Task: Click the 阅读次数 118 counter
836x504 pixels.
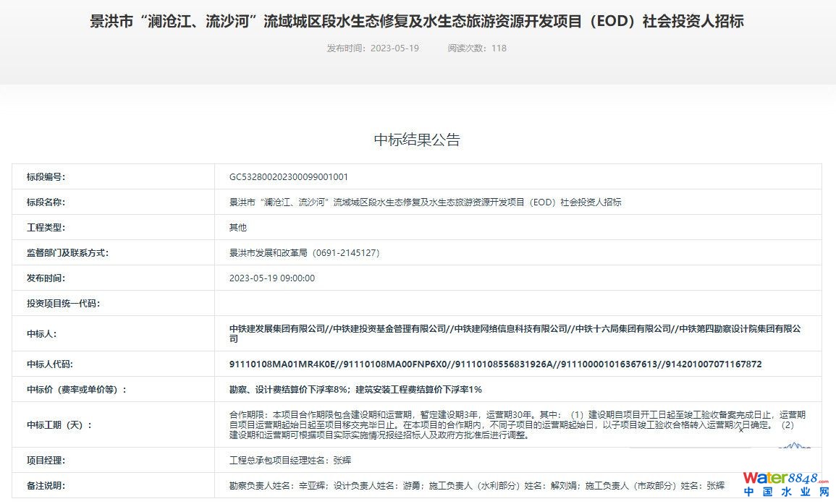Action: [476, 48]
